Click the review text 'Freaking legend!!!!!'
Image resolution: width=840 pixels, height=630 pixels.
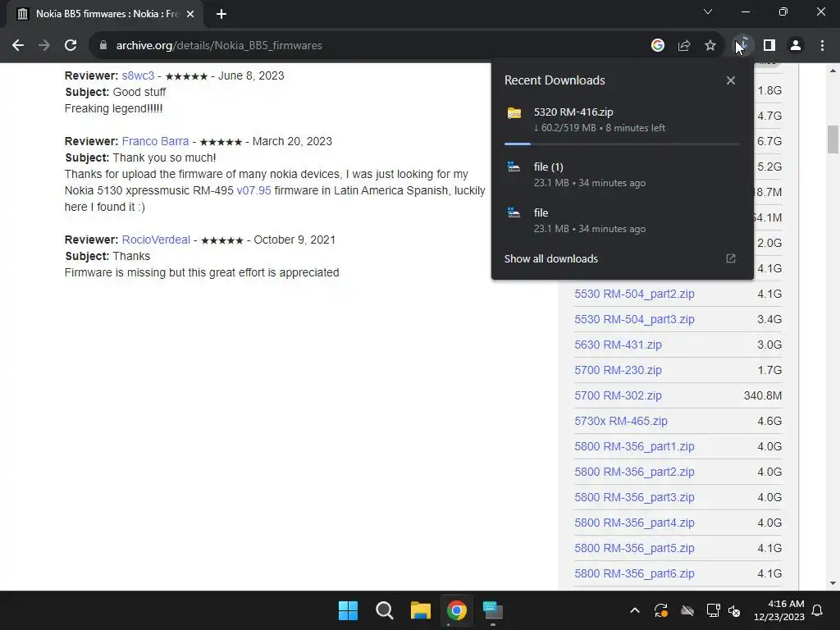(x=113, y=109)
